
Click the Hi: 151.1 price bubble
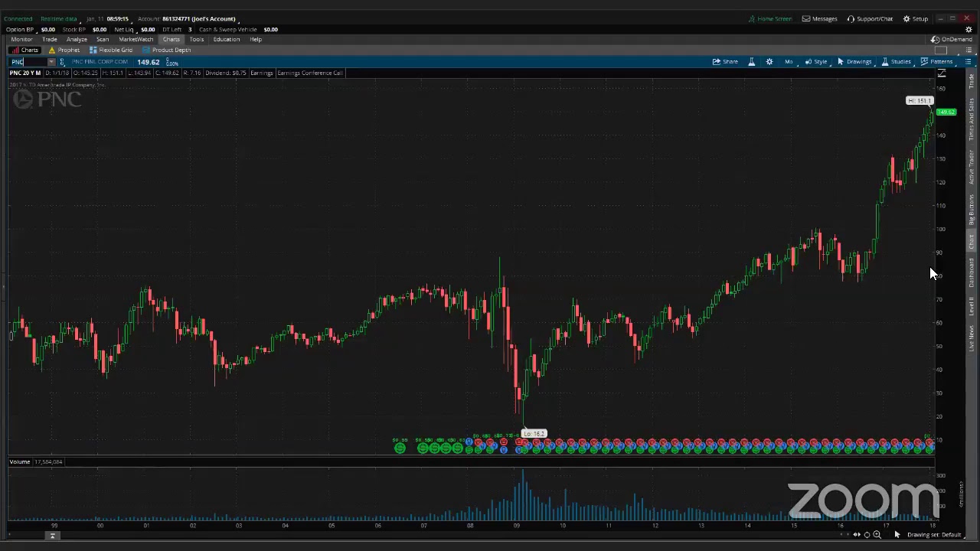(x=920, y=101)
